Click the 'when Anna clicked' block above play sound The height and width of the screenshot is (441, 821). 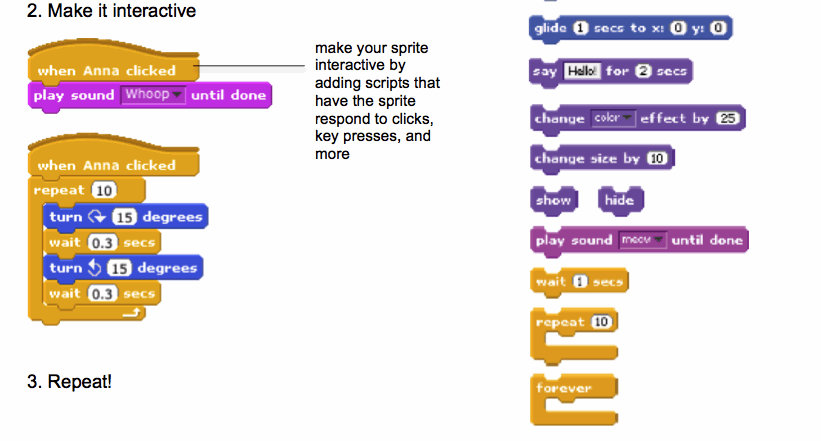107,71
